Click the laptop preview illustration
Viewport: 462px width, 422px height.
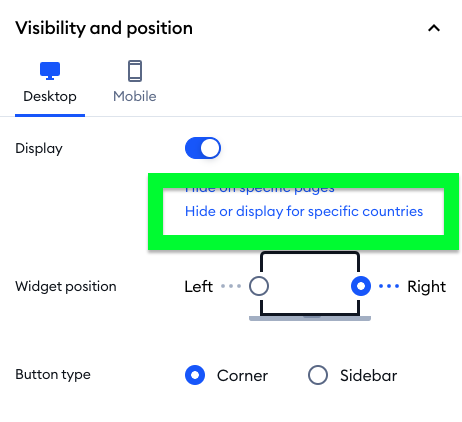coord(310,286)
